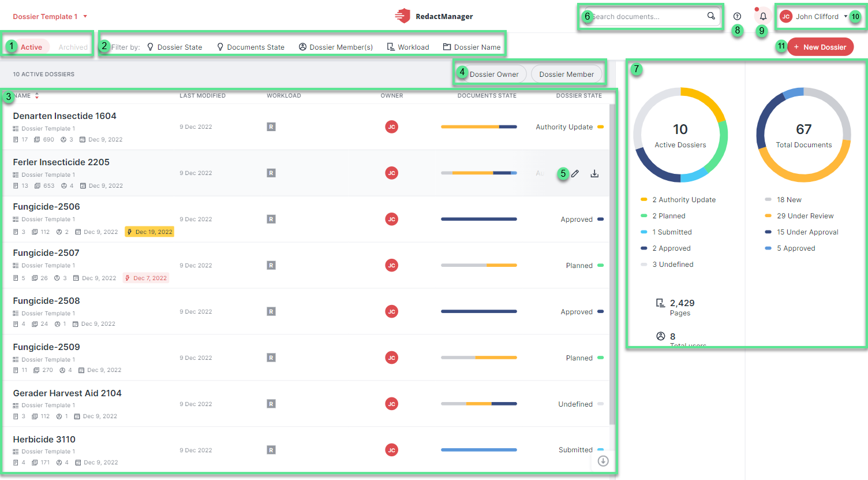This screenshot has height=480, width=868.
Task: Open the Dossier Name filter
Action: click(x=472, y=47)
